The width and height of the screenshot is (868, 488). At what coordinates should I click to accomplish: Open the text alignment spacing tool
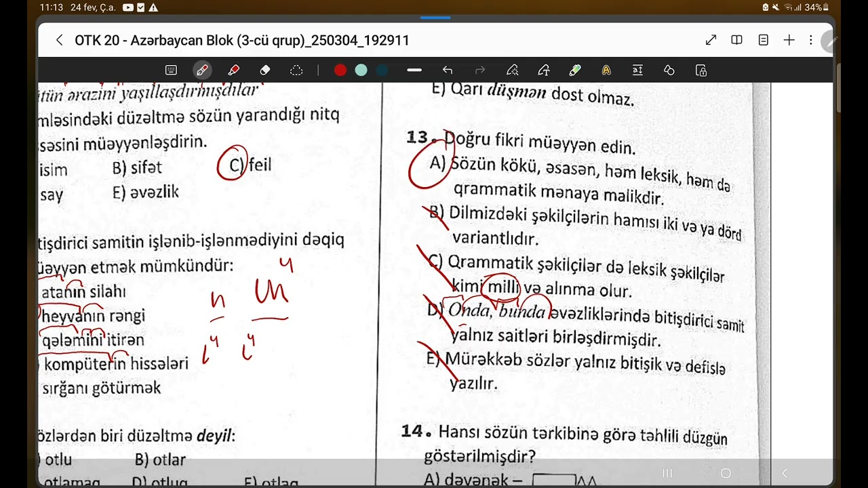click(637, 70)
